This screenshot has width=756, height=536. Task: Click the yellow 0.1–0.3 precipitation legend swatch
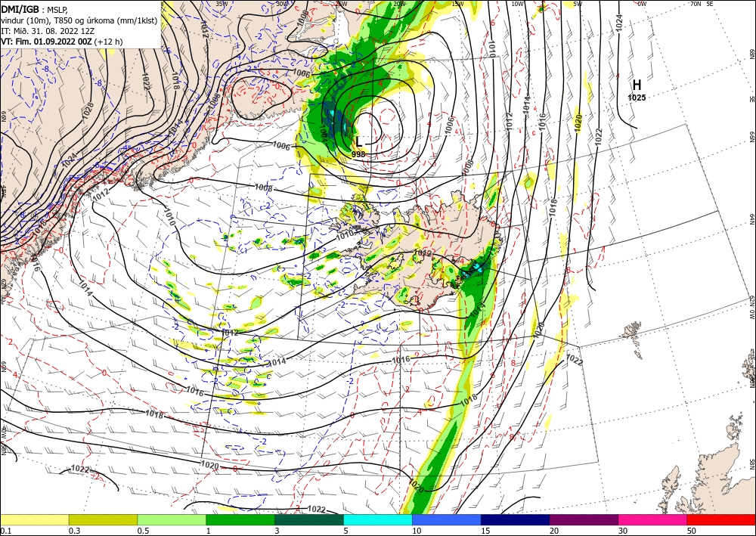[34, 519]
